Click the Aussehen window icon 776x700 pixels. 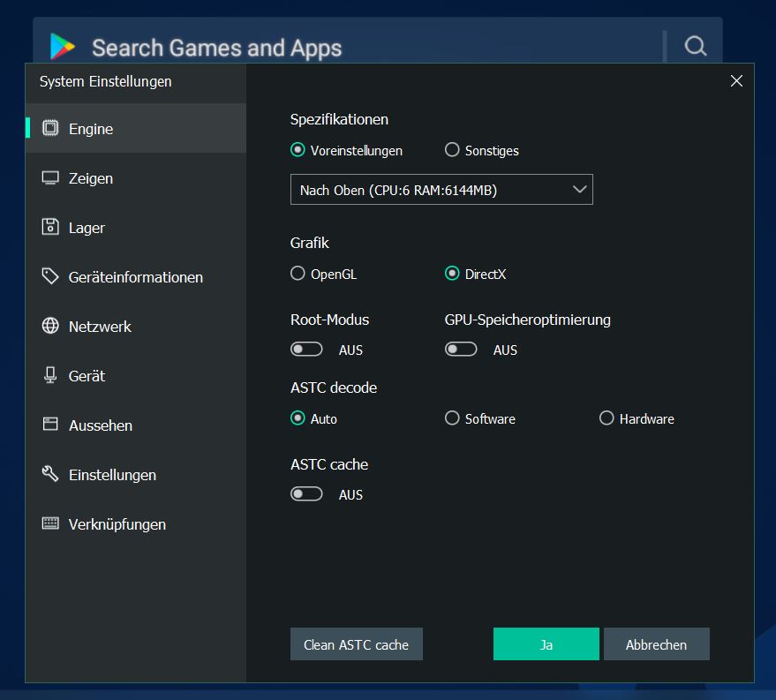[50, 425]
